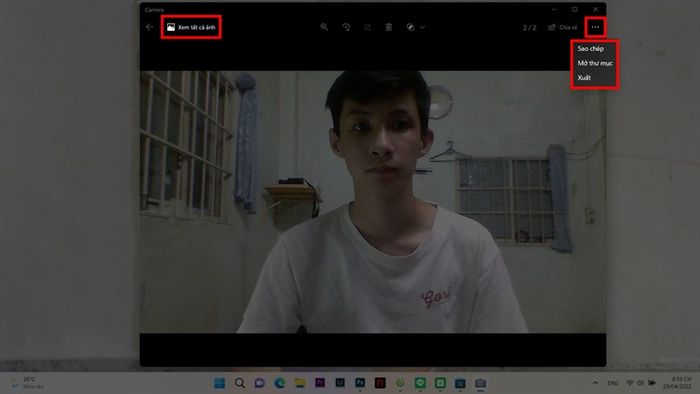Check the battery status icon

[652, 383]
